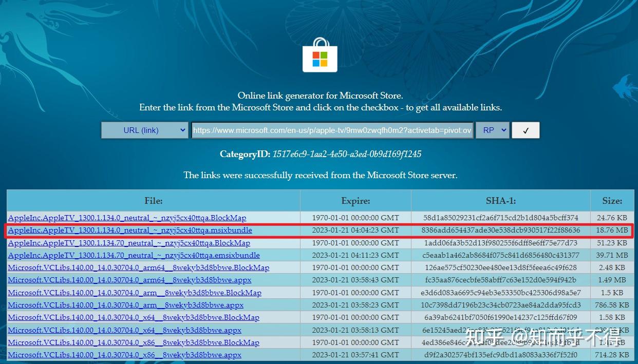Image resolution: width=638 pixels, height=364 pixels.
Task: Download AppleTV 1300.1.134.0 BlockMap file
Action: pos(127,218)
